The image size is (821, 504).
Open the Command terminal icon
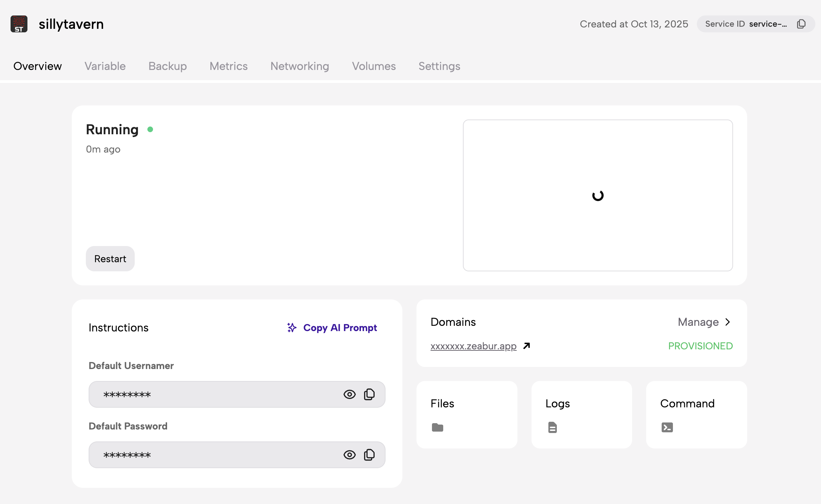(667, 427)
